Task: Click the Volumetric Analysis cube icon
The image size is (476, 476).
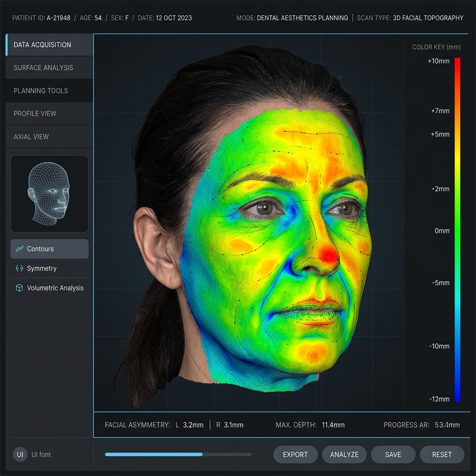Action: [20, 288]
